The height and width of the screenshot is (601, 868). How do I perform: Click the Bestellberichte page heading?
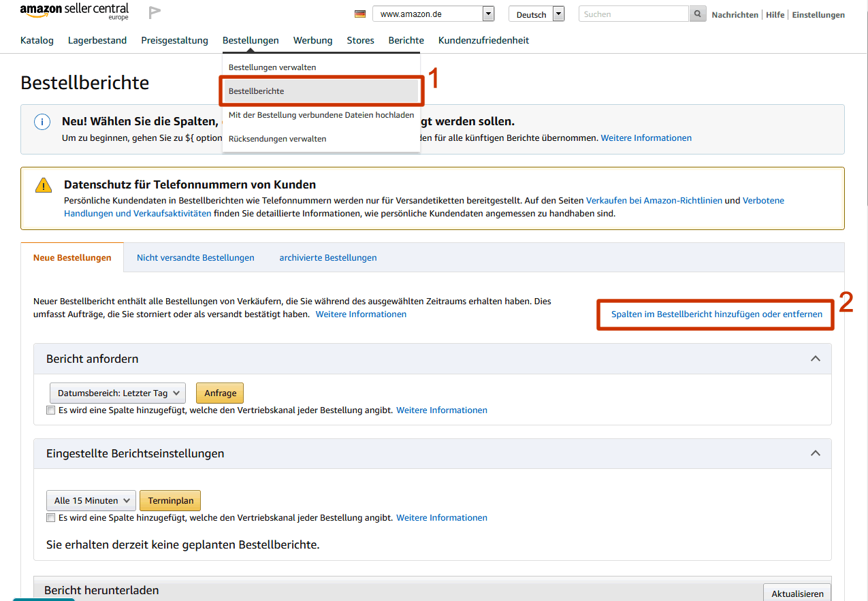click(x=85, y=83)
